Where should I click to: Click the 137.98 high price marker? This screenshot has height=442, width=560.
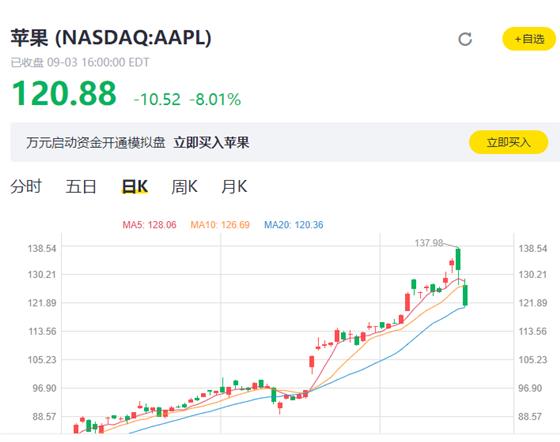coord(429,243)
